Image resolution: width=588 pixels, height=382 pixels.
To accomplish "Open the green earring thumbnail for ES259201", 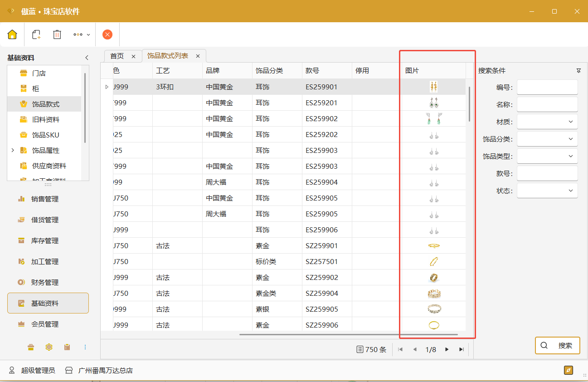I will [x=434, y=103].
